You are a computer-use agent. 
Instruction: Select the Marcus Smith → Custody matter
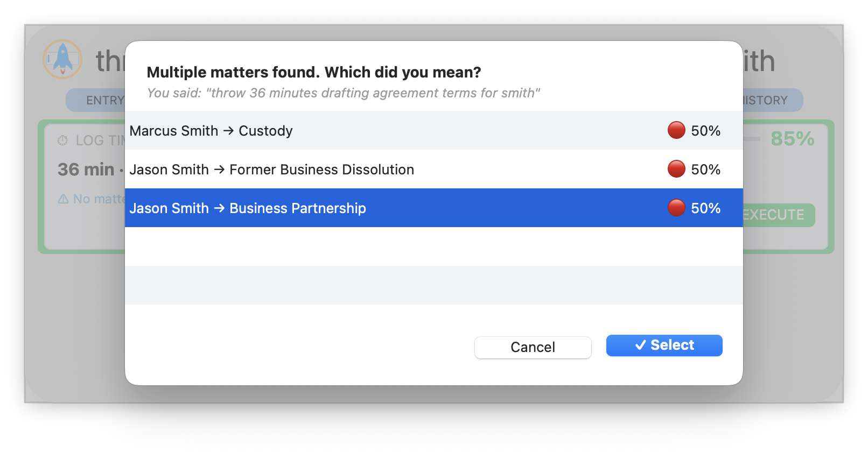(x=323, y=130)
